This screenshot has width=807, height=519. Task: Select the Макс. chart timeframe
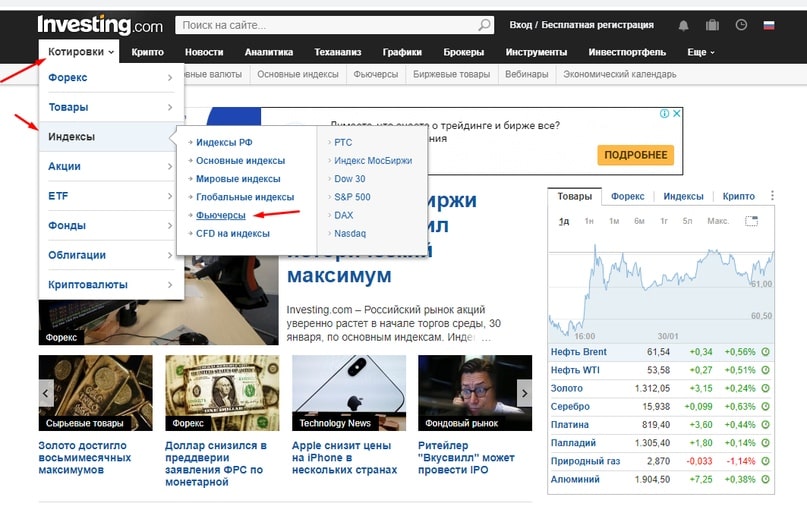coord(718,221)
